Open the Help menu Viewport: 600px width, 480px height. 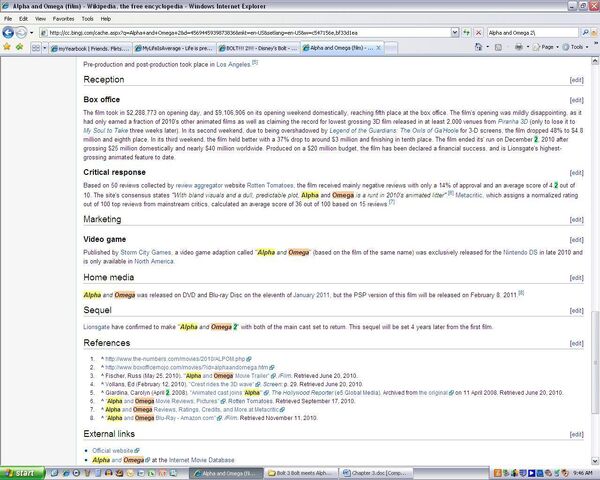coord(106,19)
